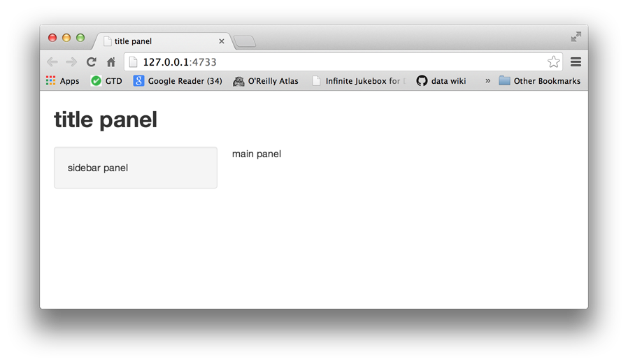Close the "title panel" tab
628x364 pixels.
222,42
